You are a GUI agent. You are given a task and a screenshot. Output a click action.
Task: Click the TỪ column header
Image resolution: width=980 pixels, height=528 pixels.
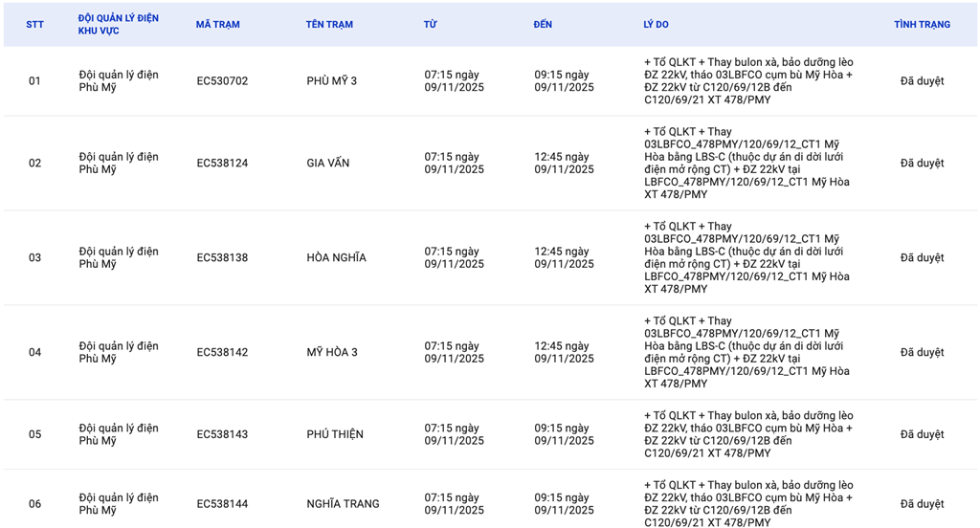tap(430, 25)
